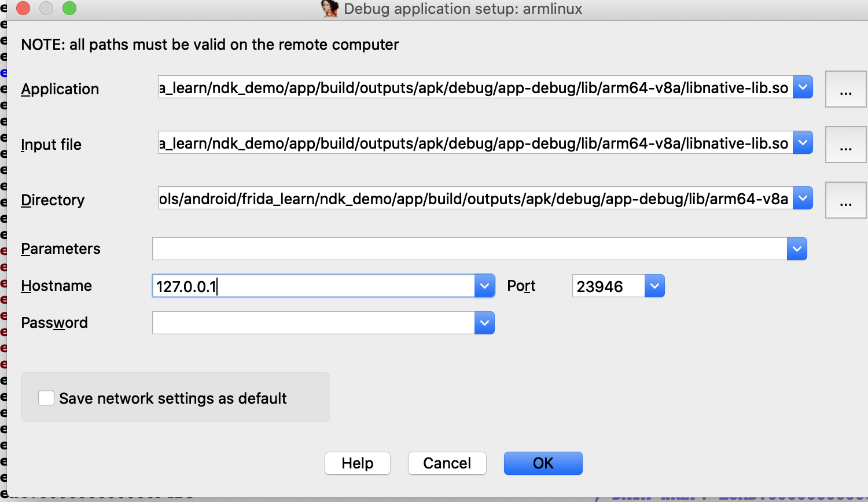Cancel the debug setup dialog
Screen dimensions: 868x502
pyautogui.click(x=447, y=463)
